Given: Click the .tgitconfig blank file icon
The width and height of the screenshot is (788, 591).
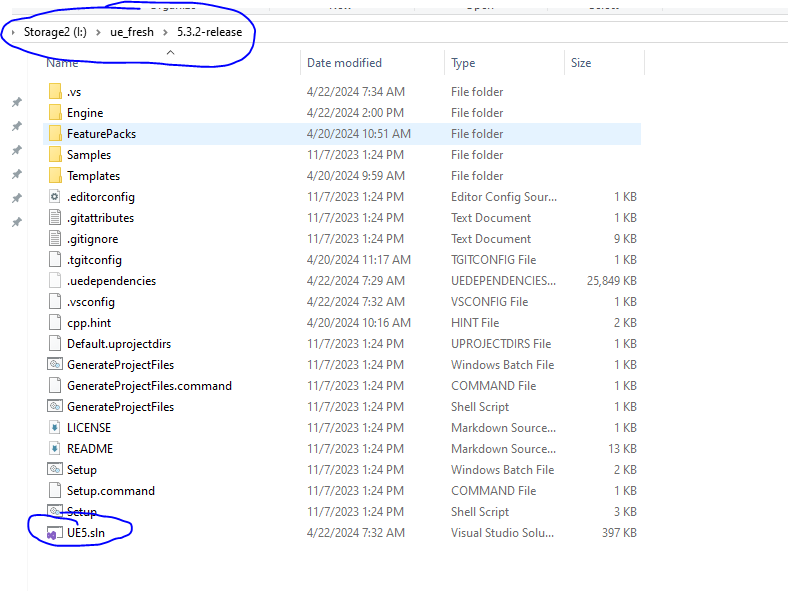Looking at the screenshot, I should (x=55, y=260).
